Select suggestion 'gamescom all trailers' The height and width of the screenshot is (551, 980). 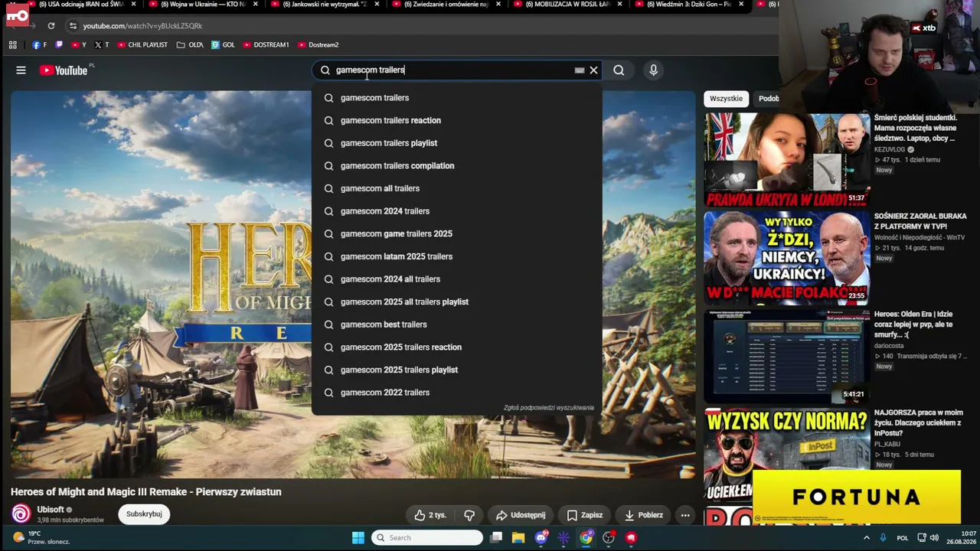457,188
